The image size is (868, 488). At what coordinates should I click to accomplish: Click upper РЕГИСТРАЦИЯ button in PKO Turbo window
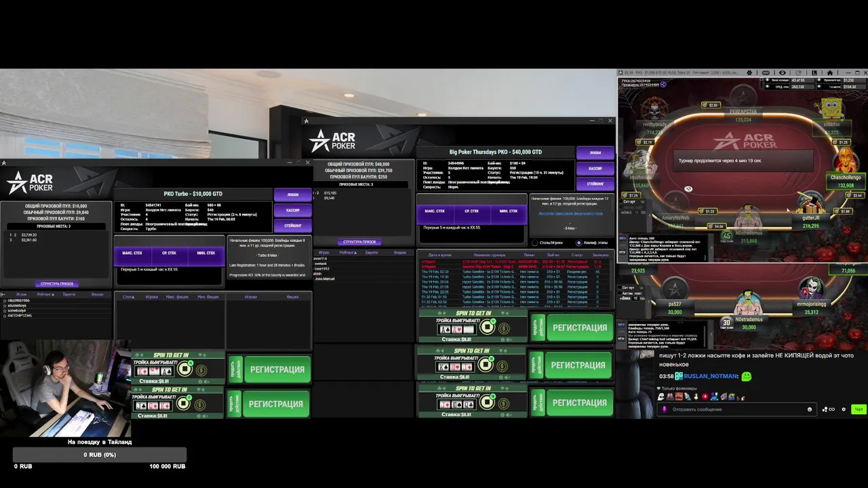click(277, 369)
